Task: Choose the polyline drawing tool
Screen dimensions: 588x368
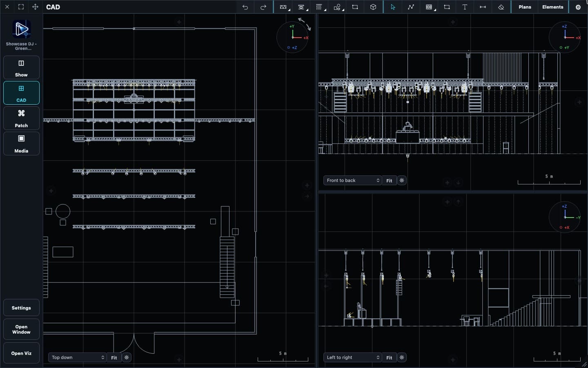Action: 411,7
